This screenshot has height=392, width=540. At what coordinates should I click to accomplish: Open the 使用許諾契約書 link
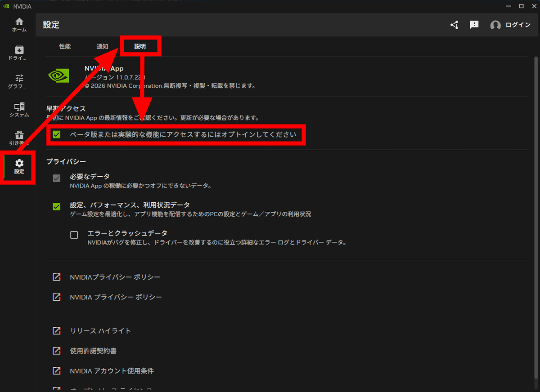[x=93, y=351]
